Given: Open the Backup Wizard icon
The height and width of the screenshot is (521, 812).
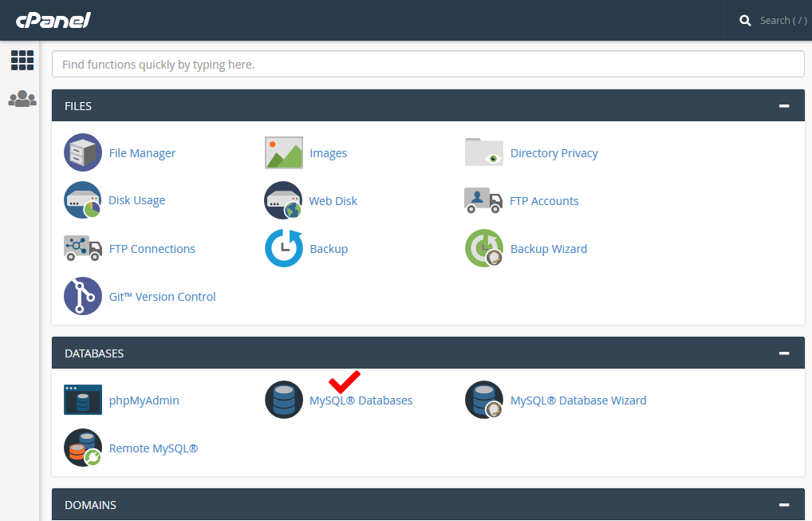Looking at the screenshot, I should [x=484, y=248].
